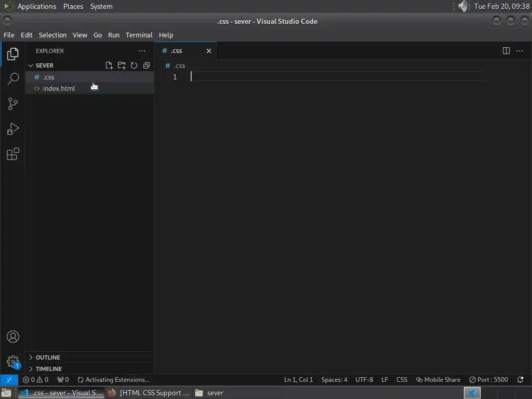Change file encoding UTF-8
Image resolution: width=532 pixels, height=399 pixels.
364,380
